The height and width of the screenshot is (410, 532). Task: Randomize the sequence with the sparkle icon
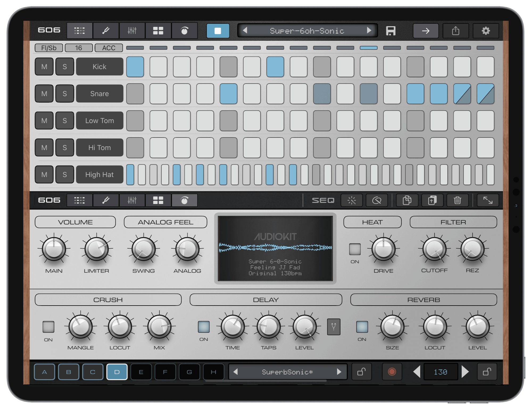352,200
